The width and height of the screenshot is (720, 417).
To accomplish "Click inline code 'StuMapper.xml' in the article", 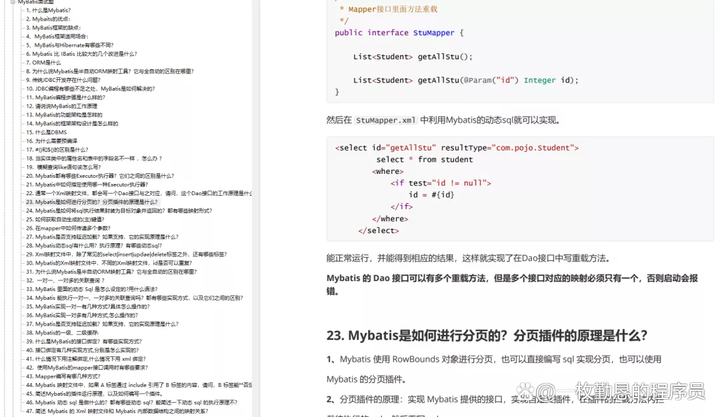I will coord(385,120).
